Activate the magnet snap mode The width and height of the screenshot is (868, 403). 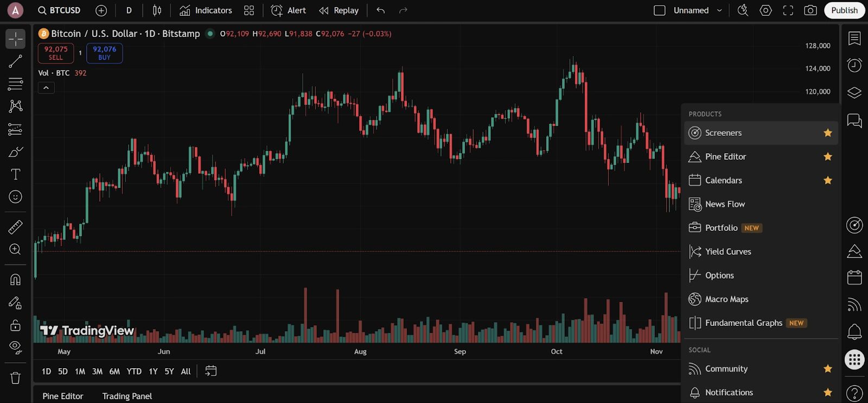click(x=15, y=280)
